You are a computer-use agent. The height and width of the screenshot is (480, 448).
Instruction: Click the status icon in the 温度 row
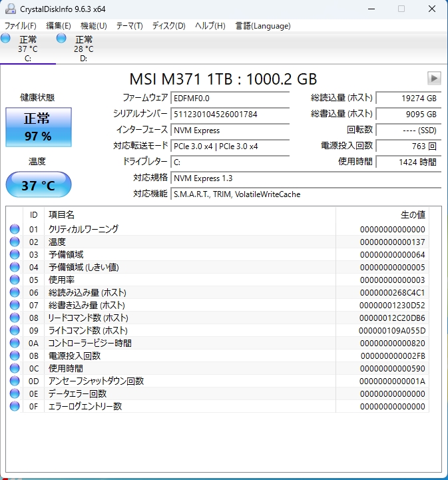(15, 242)
